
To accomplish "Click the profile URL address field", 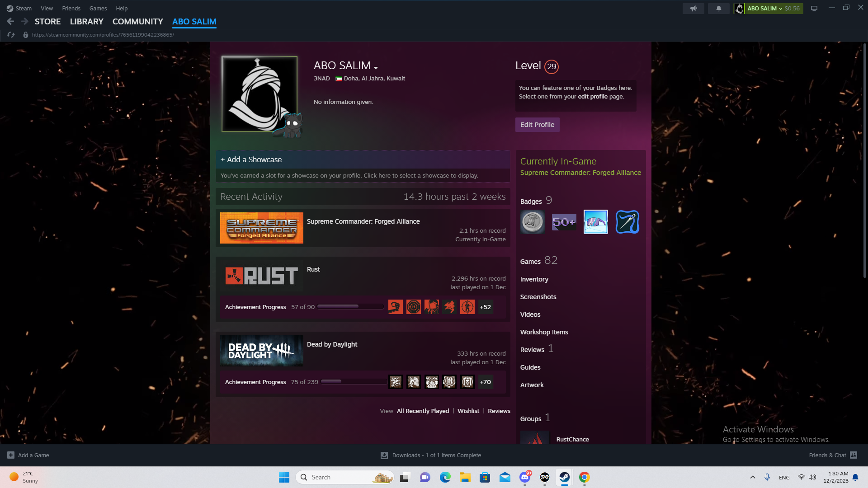I will 103,35.
